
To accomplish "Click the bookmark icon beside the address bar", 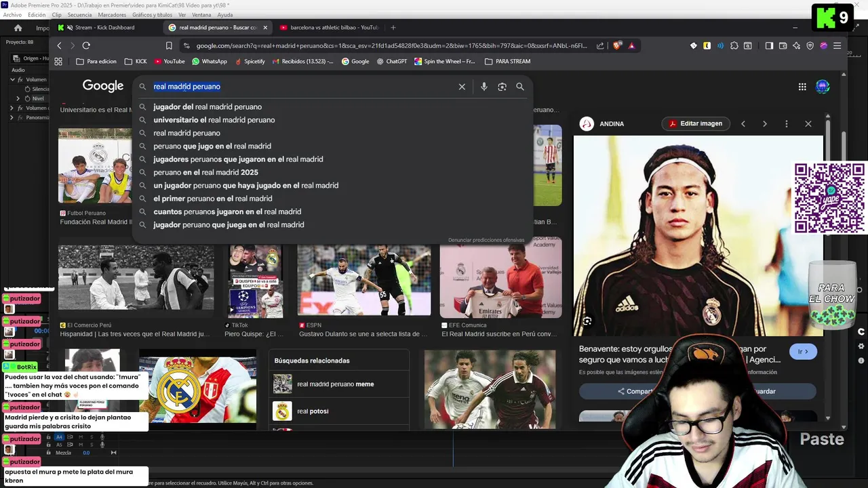I will point(169,45).
